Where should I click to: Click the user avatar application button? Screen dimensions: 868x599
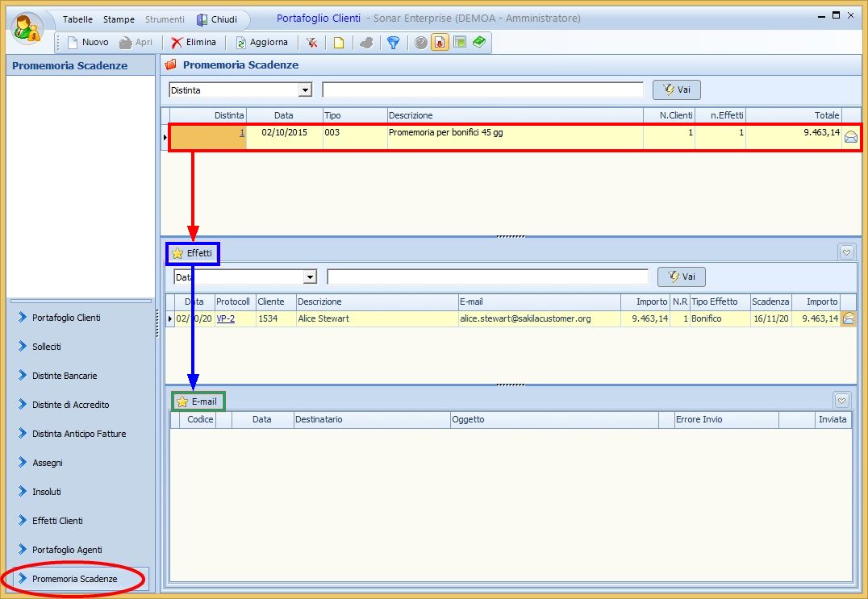point(29,28)
